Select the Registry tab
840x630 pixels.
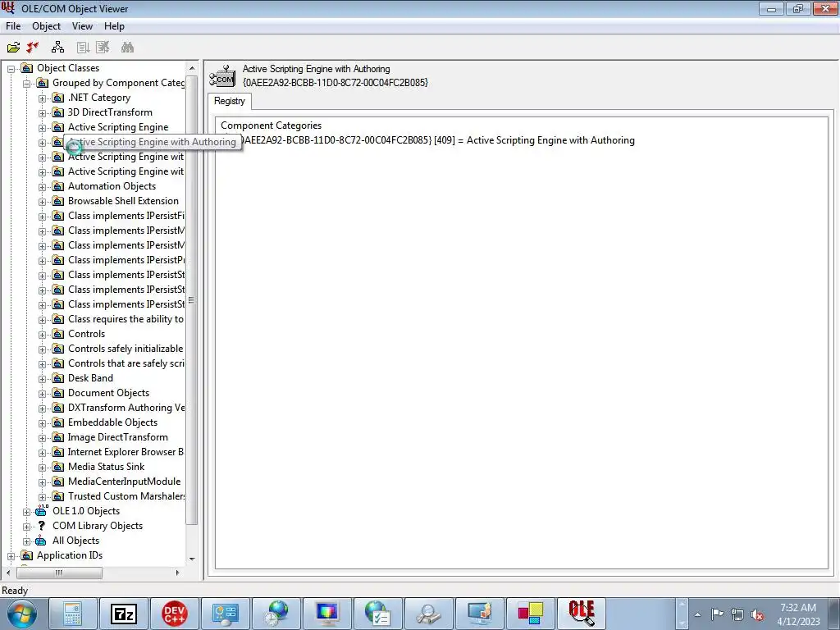[x=230, y=101]
